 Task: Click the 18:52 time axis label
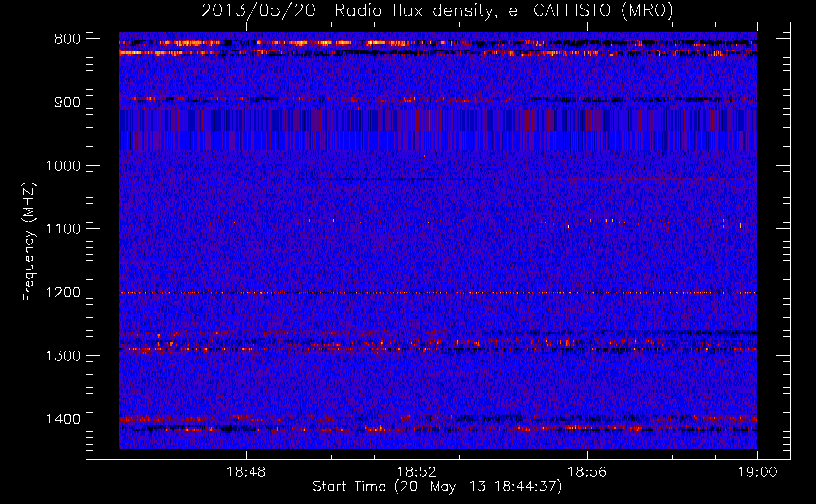417,472
